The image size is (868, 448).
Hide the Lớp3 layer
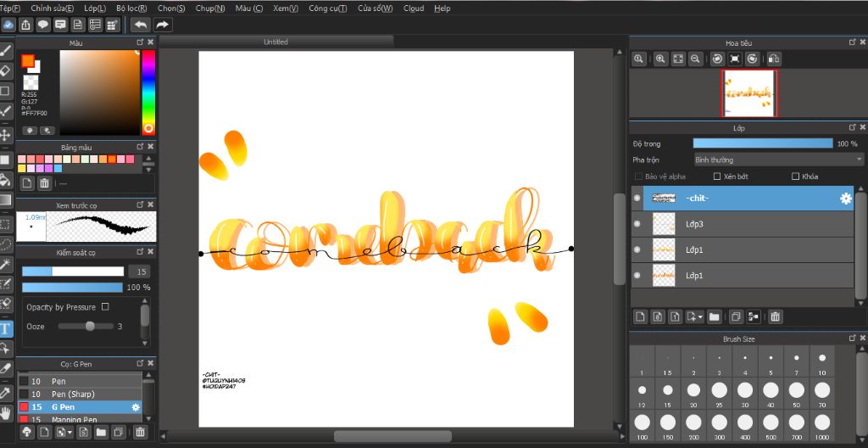637,224
